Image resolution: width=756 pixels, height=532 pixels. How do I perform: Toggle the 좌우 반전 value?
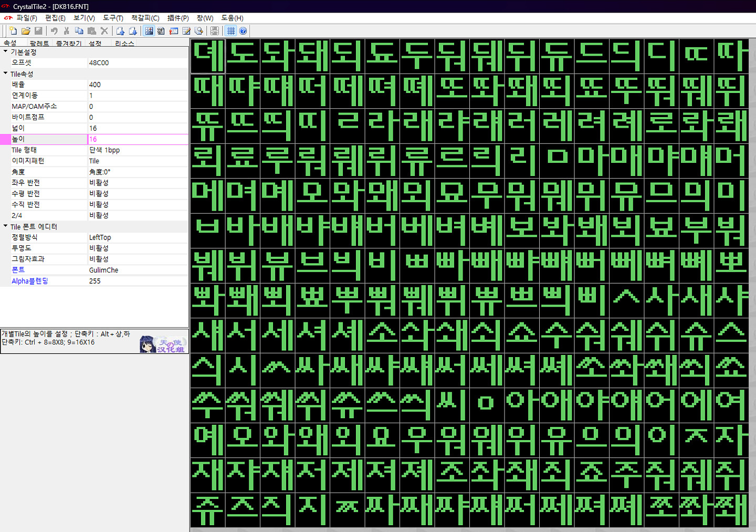[x=138, y=183]
